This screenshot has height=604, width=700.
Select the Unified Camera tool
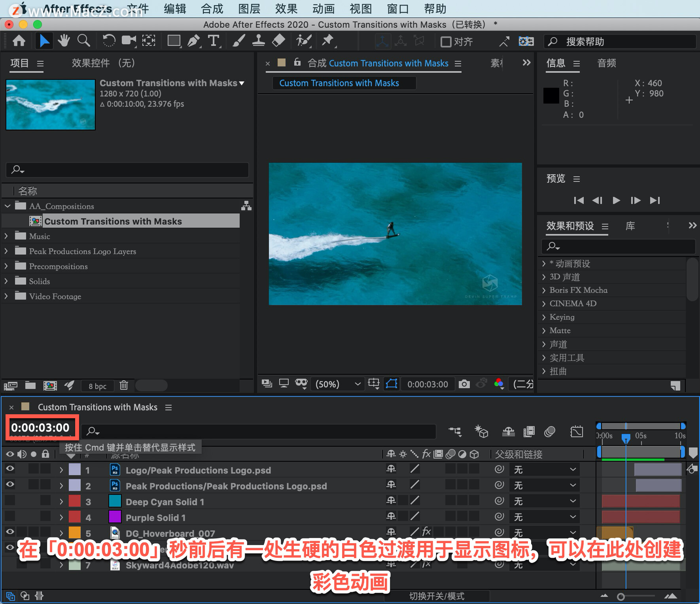[x=129, y=41]
